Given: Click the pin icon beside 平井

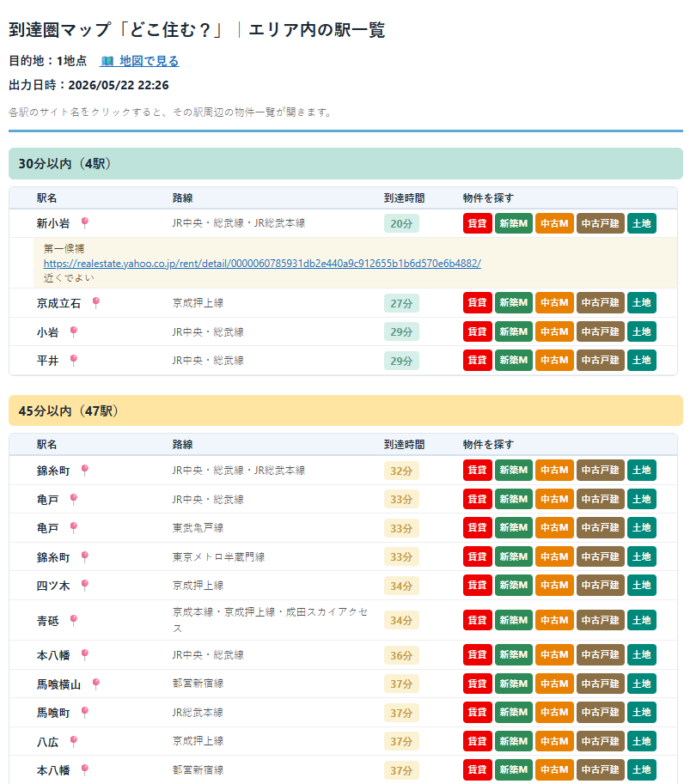Looking at the screenshot, I should pyautogui.click(x=74, y=360).
